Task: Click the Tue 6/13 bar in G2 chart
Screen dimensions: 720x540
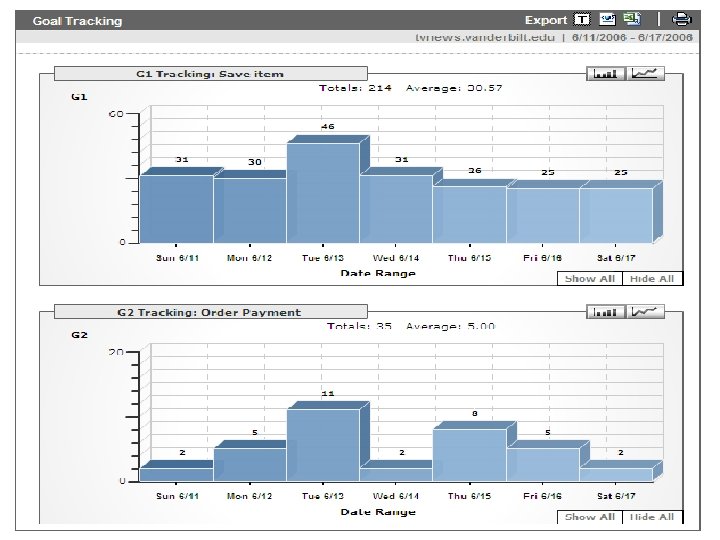Action: [x=323, y=445]
